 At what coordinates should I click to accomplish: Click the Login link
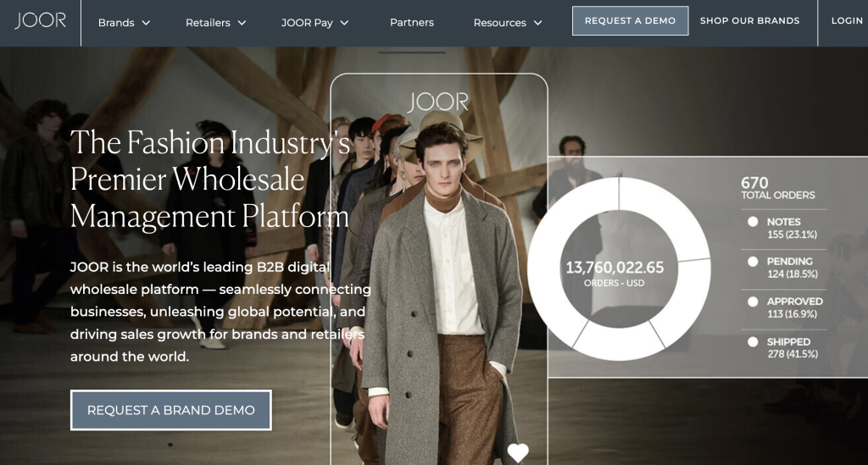click(846, 21)
